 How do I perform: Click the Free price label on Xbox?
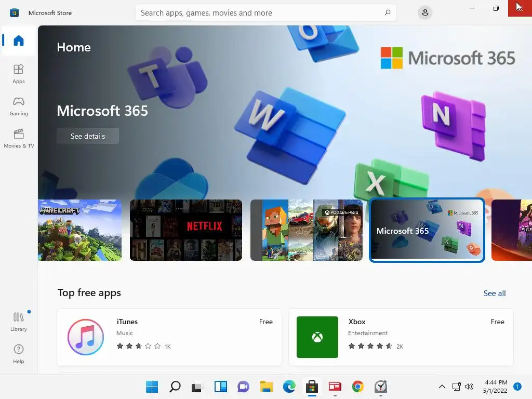click(x=497, y=322)
